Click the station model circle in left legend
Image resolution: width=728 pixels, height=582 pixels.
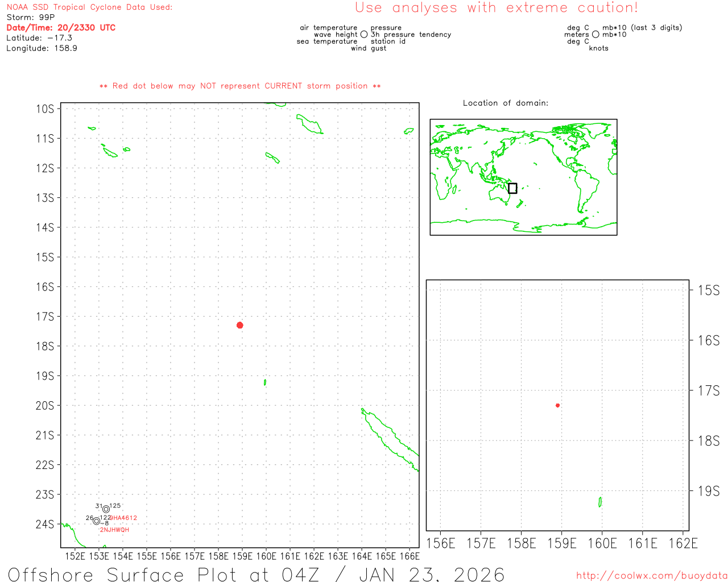[364, 35]
